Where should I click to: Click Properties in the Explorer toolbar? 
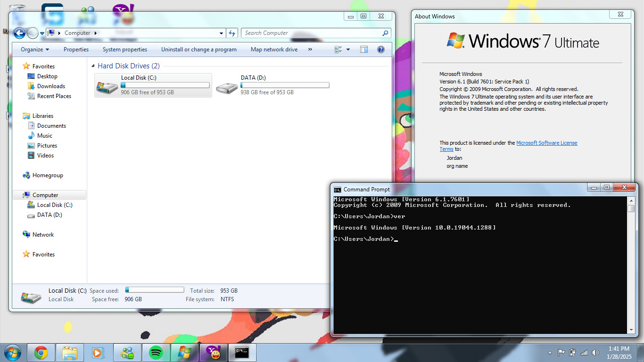[x=76, y=49]
